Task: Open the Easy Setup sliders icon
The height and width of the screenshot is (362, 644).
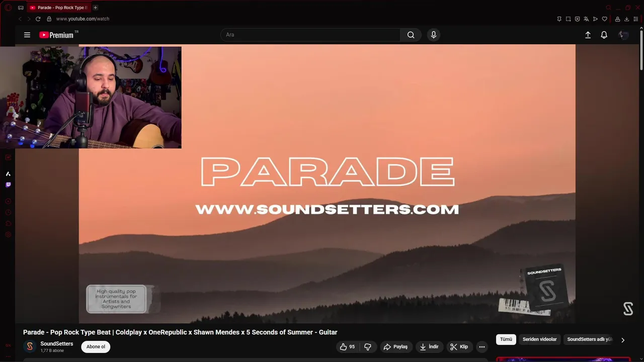Action: (x=635, y=19)
